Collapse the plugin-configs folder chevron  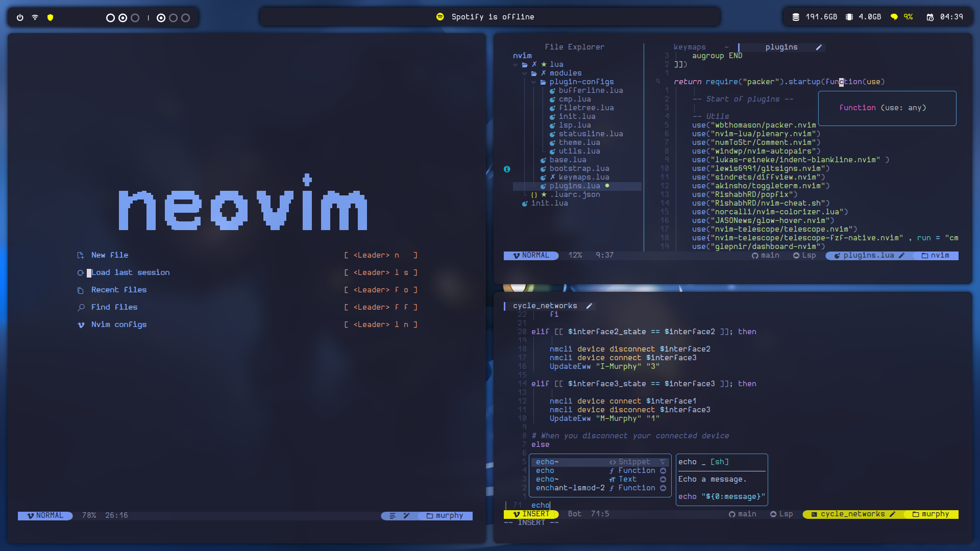tap(533, 82)
